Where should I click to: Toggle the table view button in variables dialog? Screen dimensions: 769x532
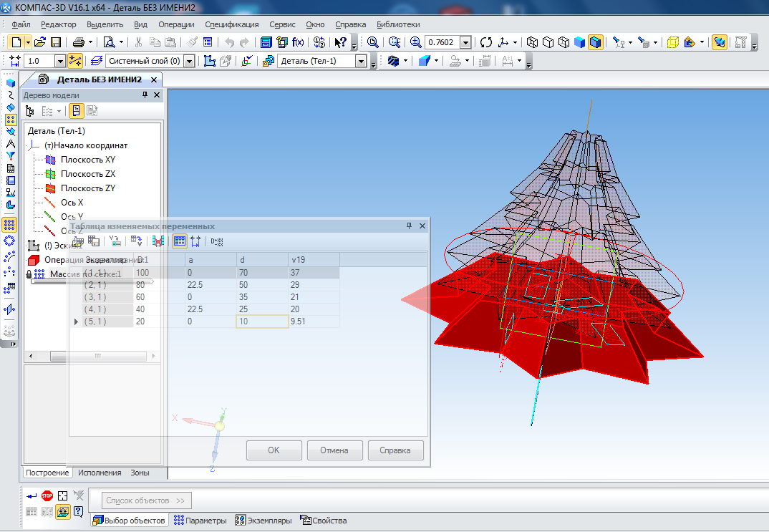click(179, 241)
